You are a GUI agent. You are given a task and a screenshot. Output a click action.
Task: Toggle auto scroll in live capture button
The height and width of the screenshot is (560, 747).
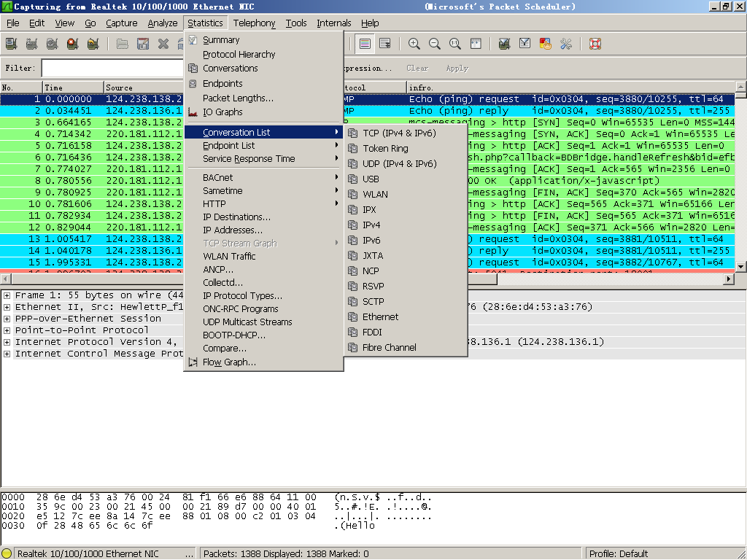pos(385,44)
